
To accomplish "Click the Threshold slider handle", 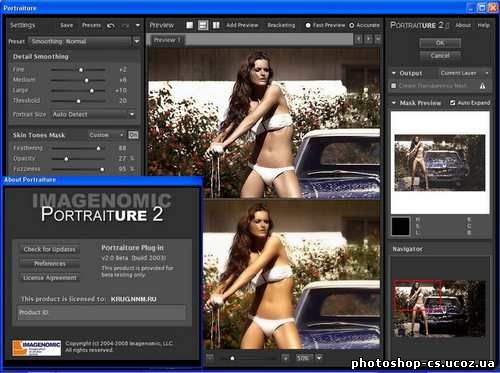I will (x=78, y=101).
